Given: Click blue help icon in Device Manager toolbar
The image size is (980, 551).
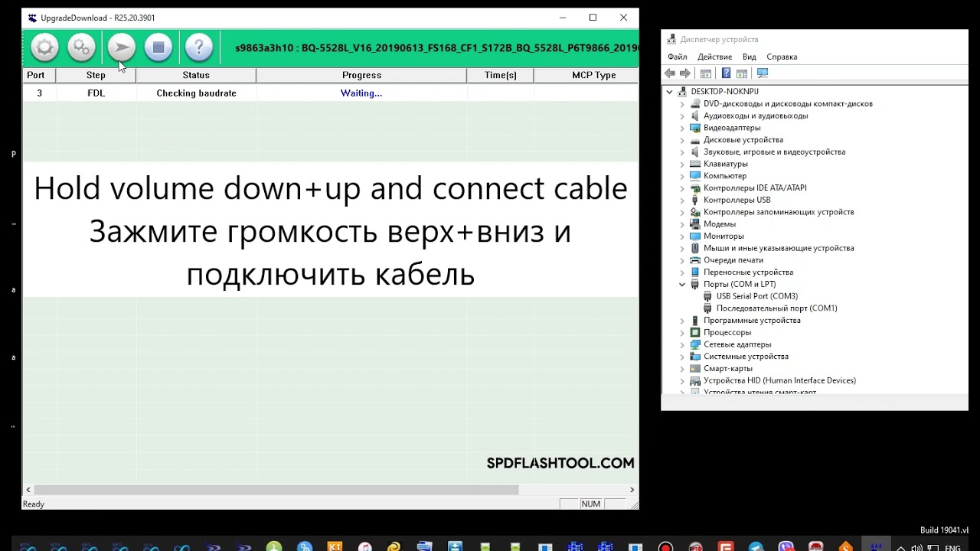Looking at the screenshot, I should pos(726,73).
